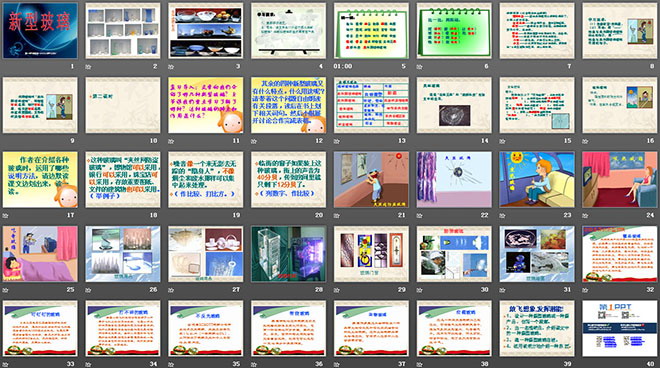Image resolution: width=660 pixels, height=368 pixels.
Task: Click animation star icon under slide 3
Action: pyautogui.click(x=171, y=67)
